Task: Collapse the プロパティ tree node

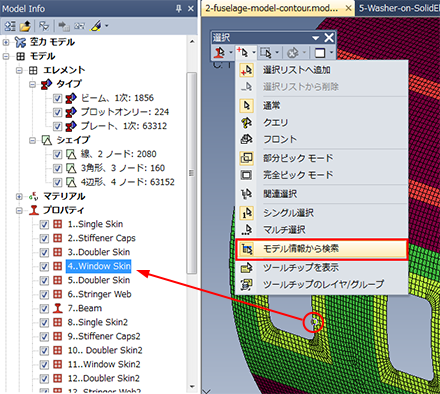Action: (19, 211)
